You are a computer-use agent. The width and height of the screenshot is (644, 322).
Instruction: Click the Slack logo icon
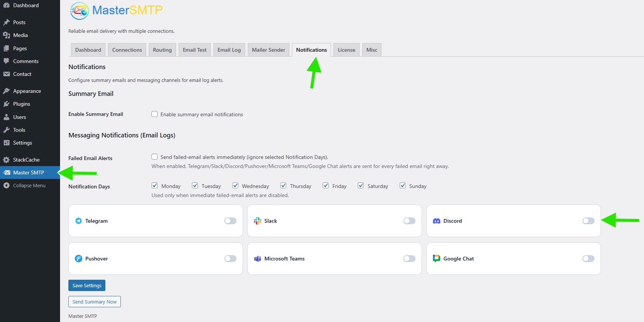[x=258, y=221]
